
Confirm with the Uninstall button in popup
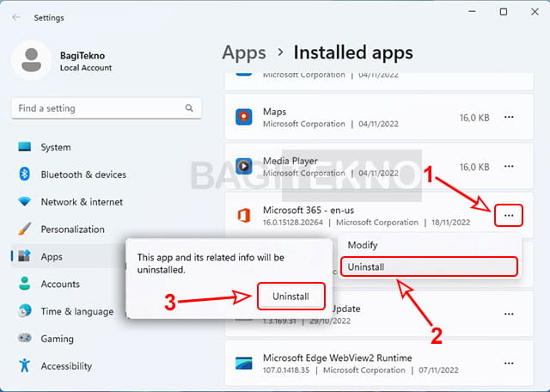(290, 297)
